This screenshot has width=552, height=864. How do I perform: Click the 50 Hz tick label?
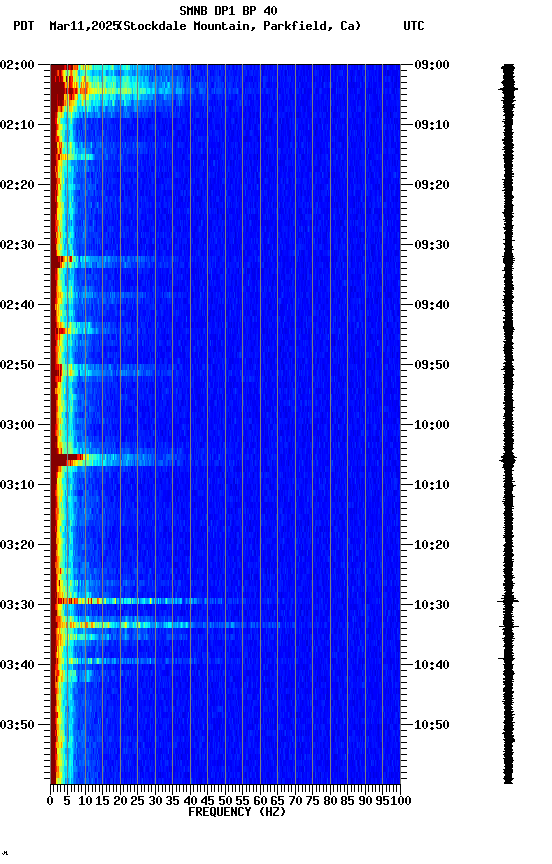point(225,801)
